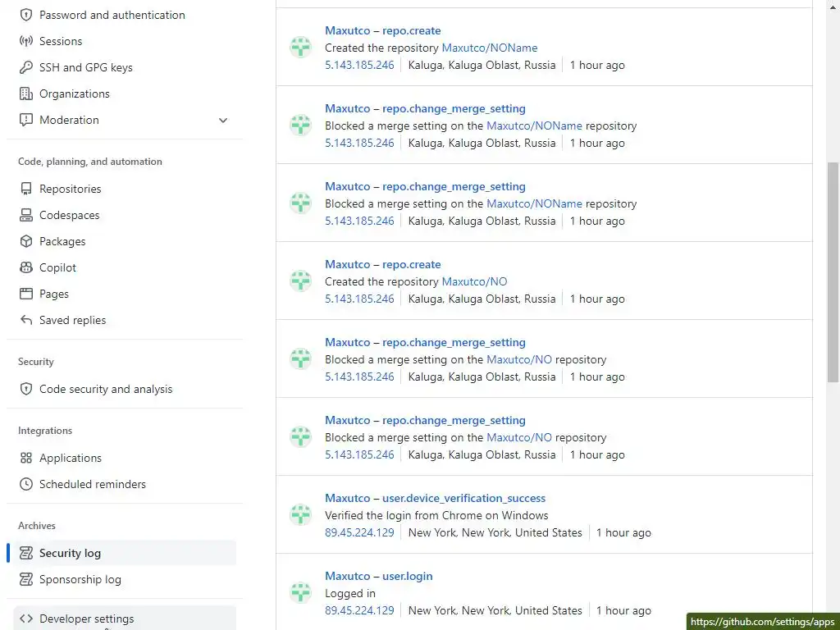Viewport: 840px width, 630px height.
Task: Click the code brackets icon for Developer settings
Action: point(25,619)
